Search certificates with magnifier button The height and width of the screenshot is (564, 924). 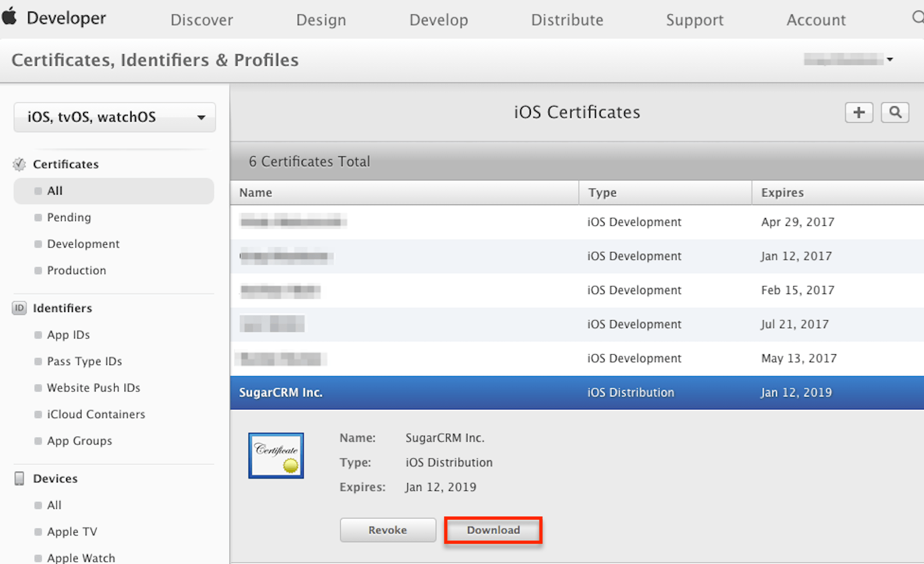pos(895,113)
